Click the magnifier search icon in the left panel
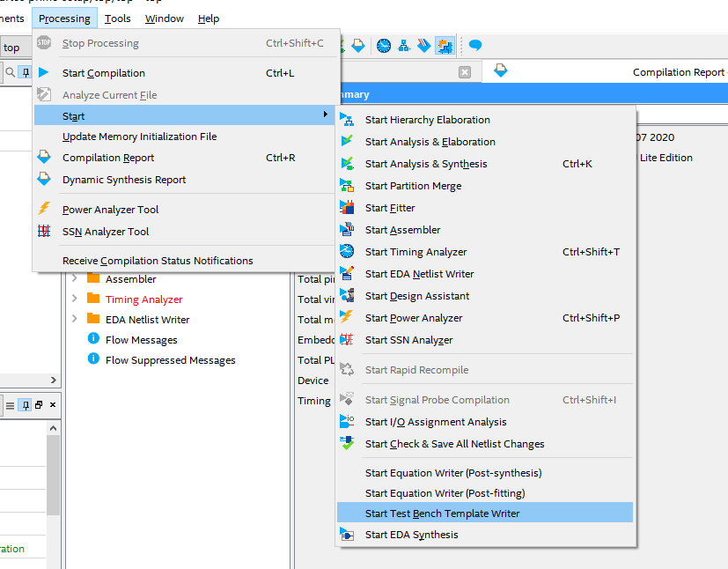This screenshot has height=569, width=728. (10, 72)
